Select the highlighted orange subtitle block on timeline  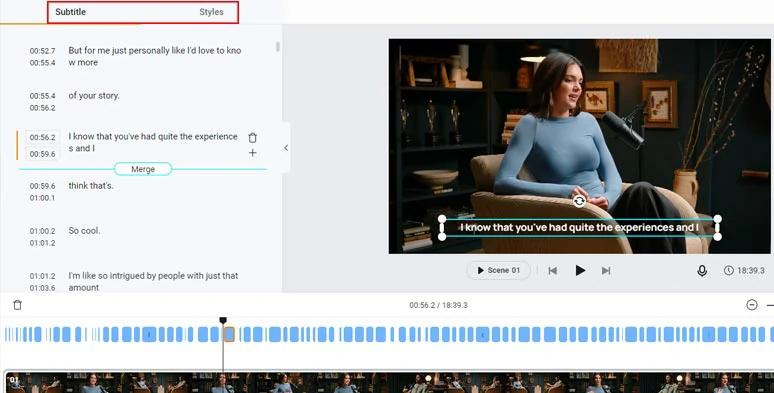(x=229, y=334)
